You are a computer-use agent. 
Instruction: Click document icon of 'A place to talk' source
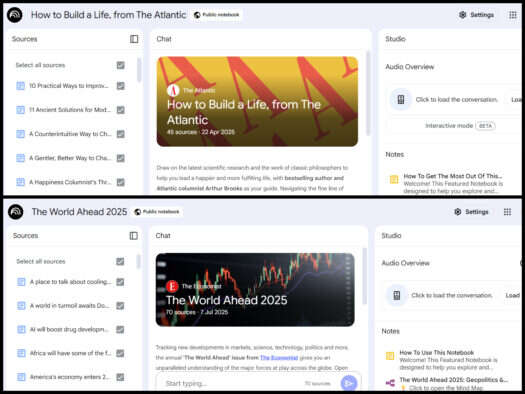click(21, 282)
